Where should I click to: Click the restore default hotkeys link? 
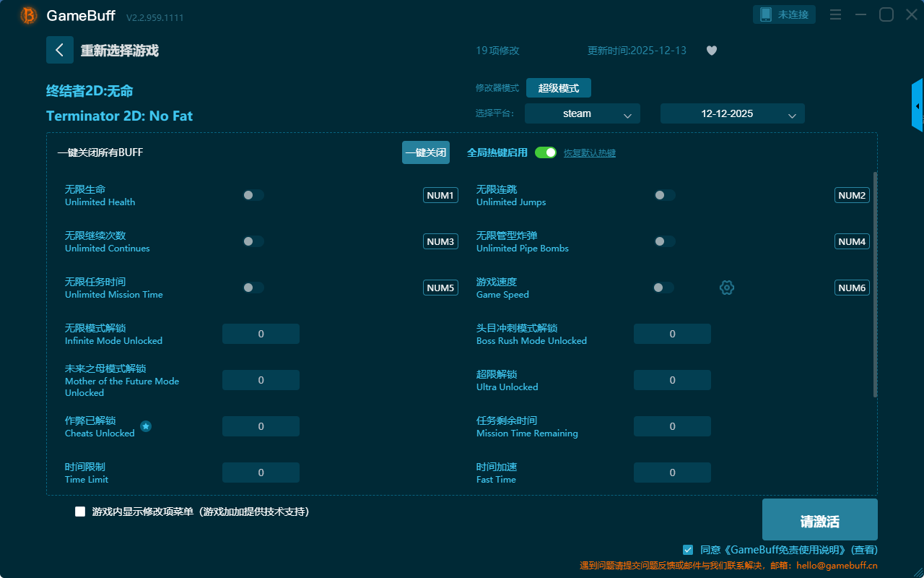click(x=589, y=153)
